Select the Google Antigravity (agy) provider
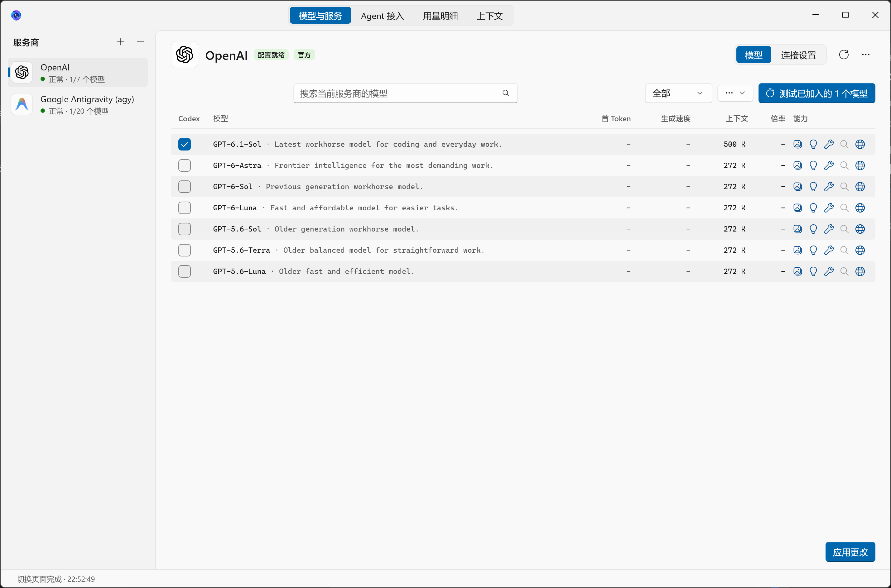Image resolution: width=891 pixels, height=588 pixels. (78, 105)
